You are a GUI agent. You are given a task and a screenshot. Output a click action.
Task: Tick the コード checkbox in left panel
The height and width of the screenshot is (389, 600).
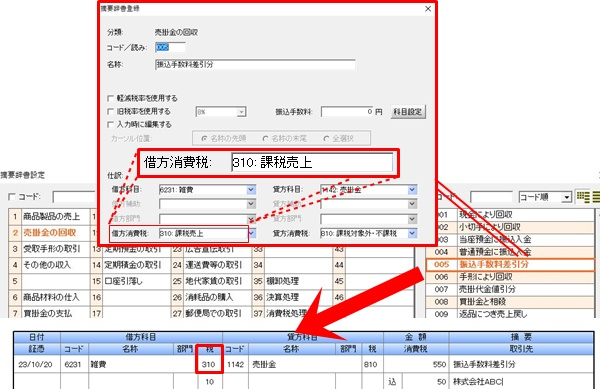(12, 197)
